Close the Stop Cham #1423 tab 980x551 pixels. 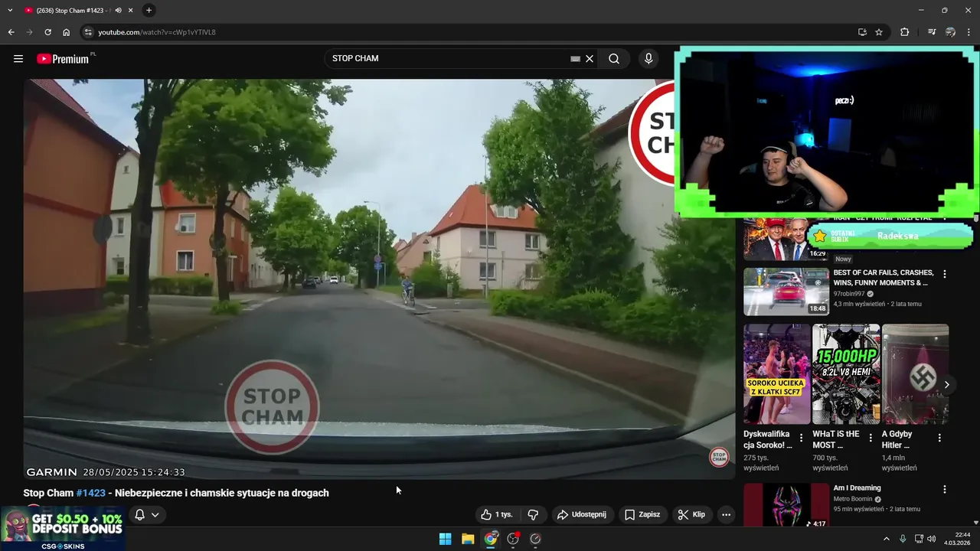[x=131, y=11]
